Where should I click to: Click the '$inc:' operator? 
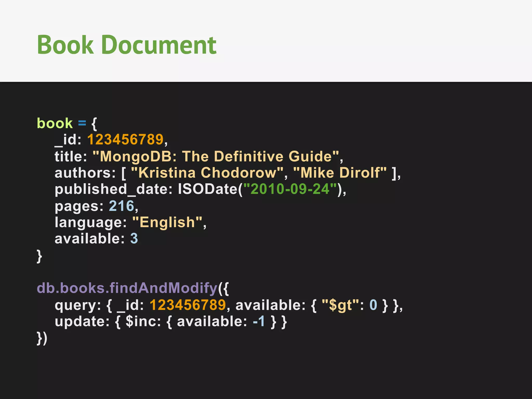(x=143, y=321)
